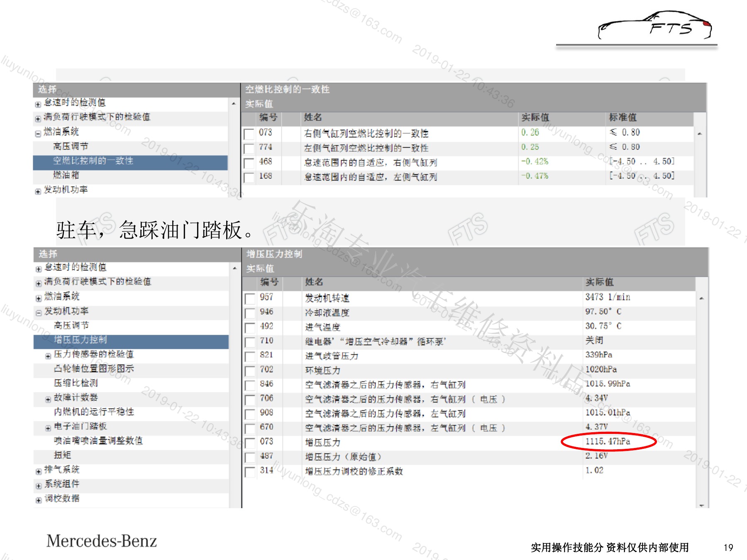This screenshot has height=560, width=747.
Task: Click the boost pressure value 1115.47hPa
Action: coord(608,441)
